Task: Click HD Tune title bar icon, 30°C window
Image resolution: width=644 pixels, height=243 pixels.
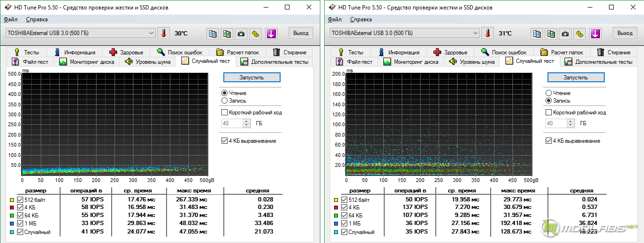Action: (8, 8)
